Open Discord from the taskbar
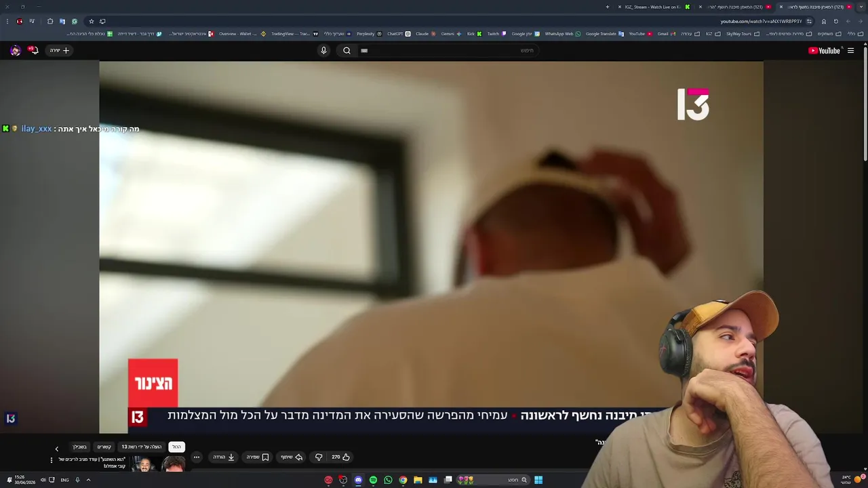The width and height of the screenshot is (868, 488). [x=358, y=480]
